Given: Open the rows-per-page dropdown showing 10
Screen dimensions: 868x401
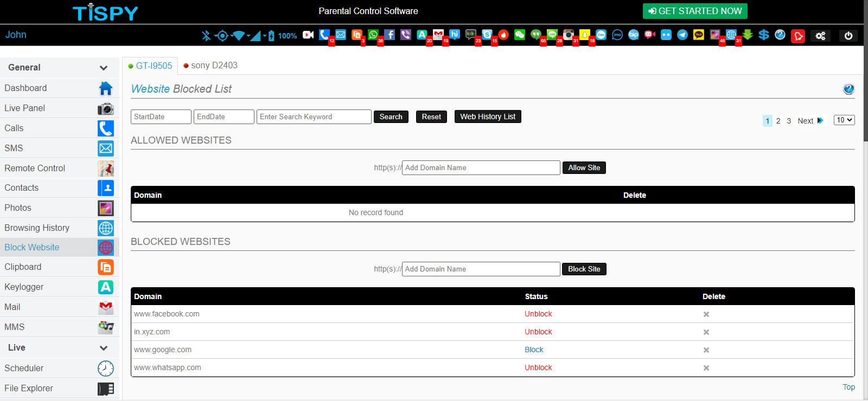Looking at the screenshot, I should pos(844,120).
